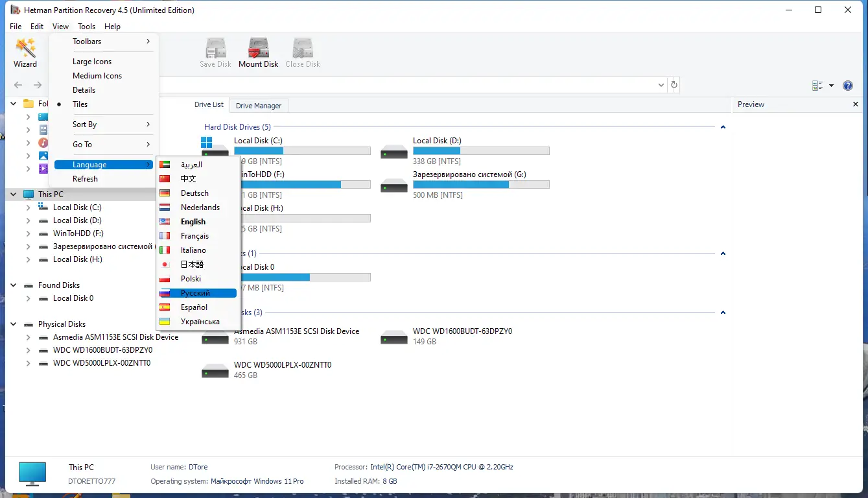
Task: Expand Asmedia ASM1153E SCSI Disk Device node
Action: [x=29, y=337]
